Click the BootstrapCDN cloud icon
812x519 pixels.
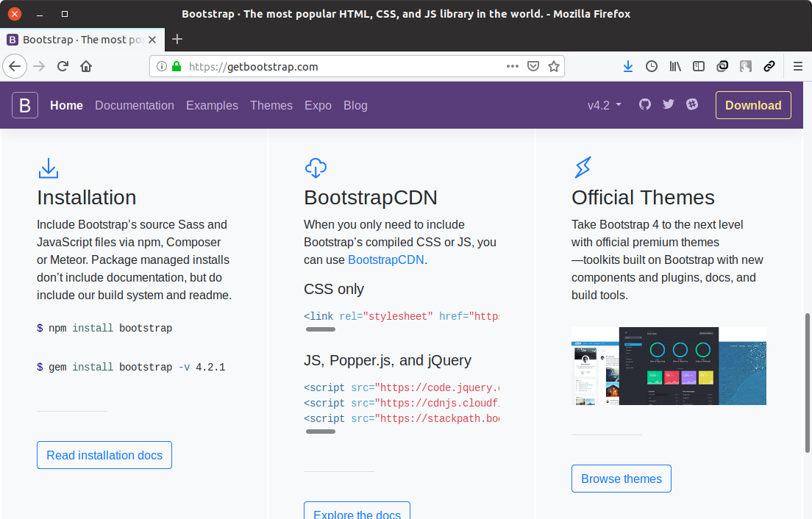pyautogui.click(x=316, y=168)
